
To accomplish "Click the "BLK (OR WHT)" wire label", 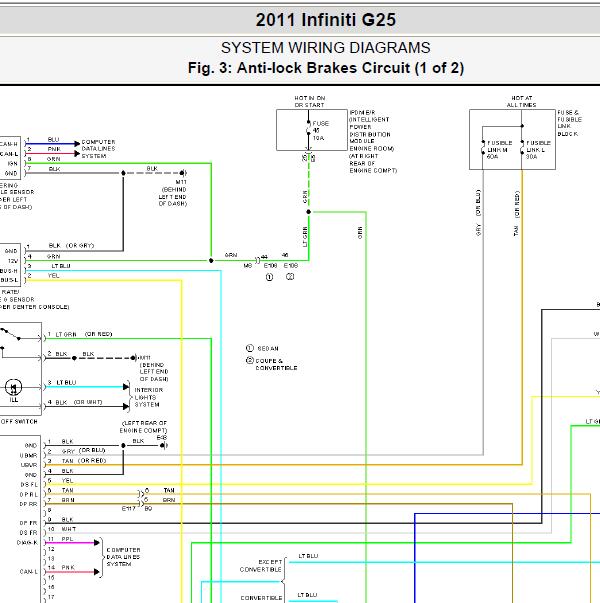I will (79, 402).
